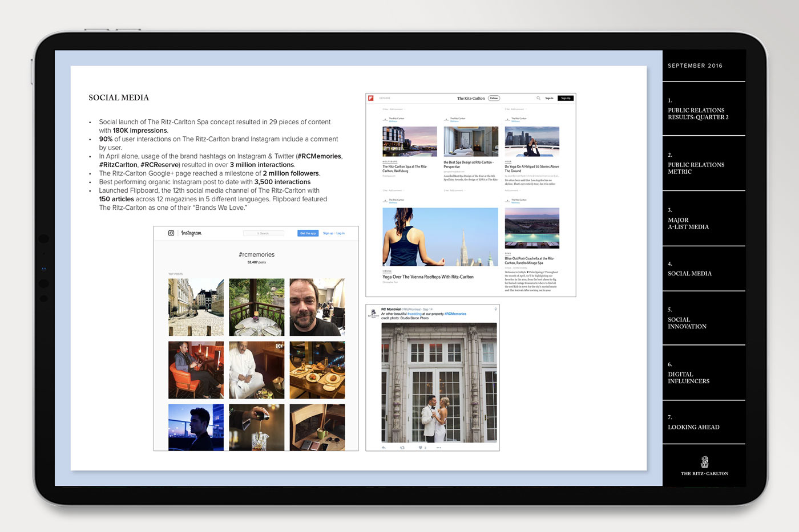Open the man in white robe Instagram post
This screenshot has width=799, height=532.
coord(256,370)
